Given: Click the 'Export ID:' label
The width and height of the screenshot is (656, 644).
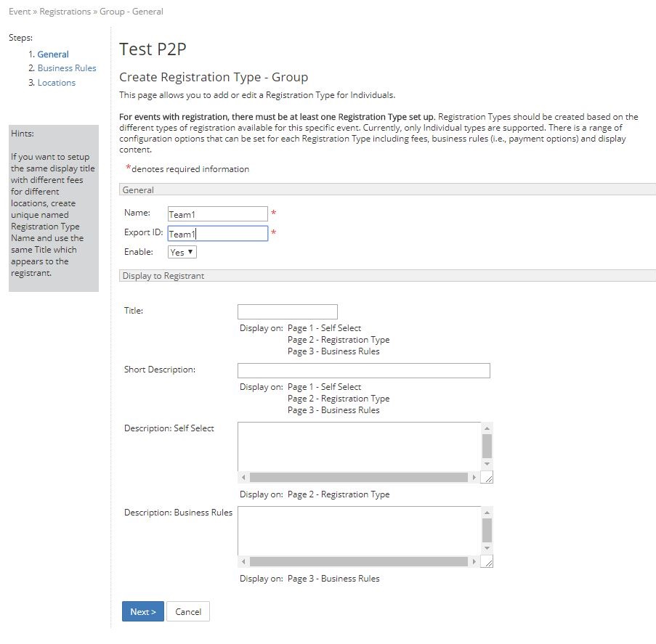Looking at the screenshot, I should click(144, 232).
